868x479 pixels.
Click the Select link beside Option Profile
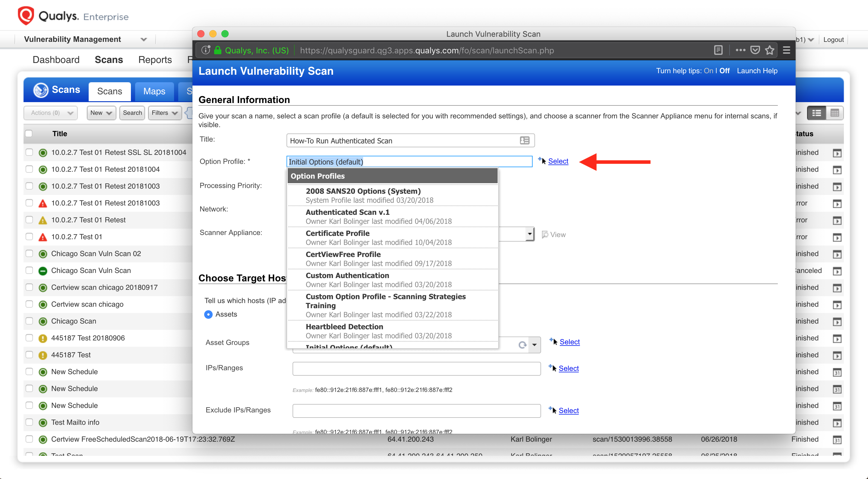558,161
